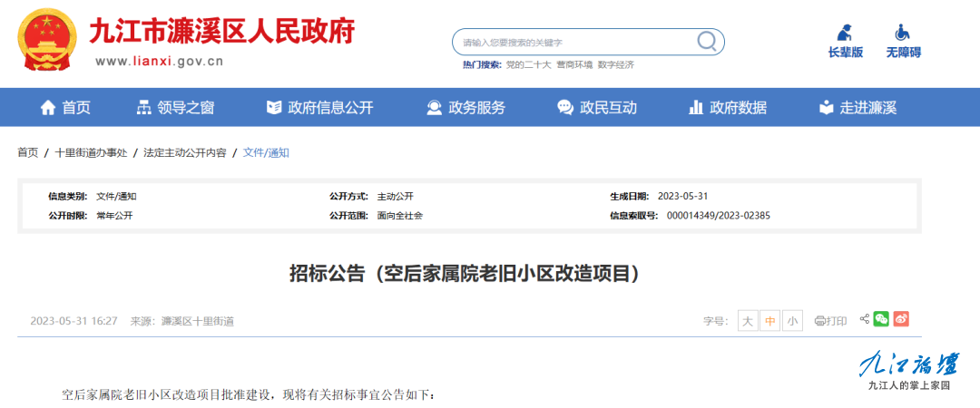Open the 政民互动 menu
Screen dimensions: 980x408
point(597,108)
